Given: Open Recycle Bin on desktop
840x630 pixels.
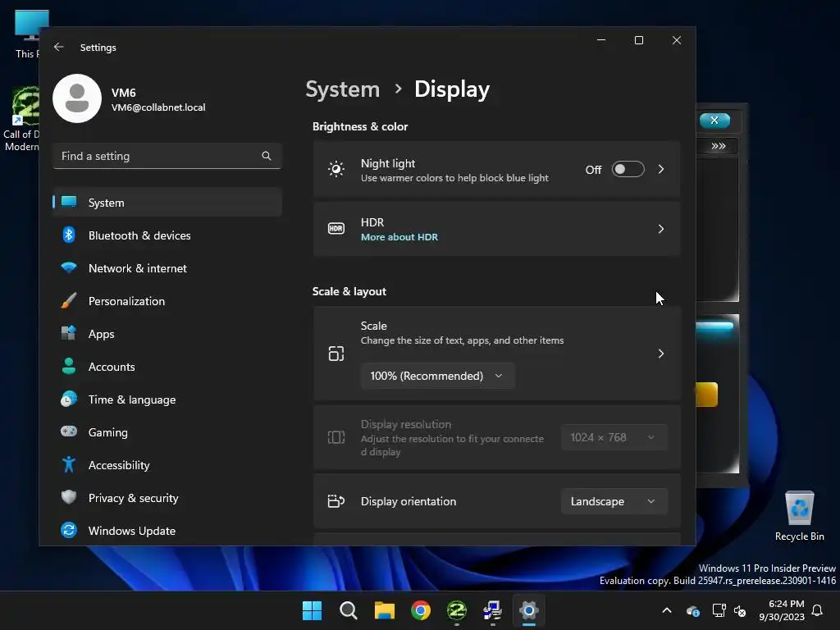Looking at the screenshot, I should (799, 517).
